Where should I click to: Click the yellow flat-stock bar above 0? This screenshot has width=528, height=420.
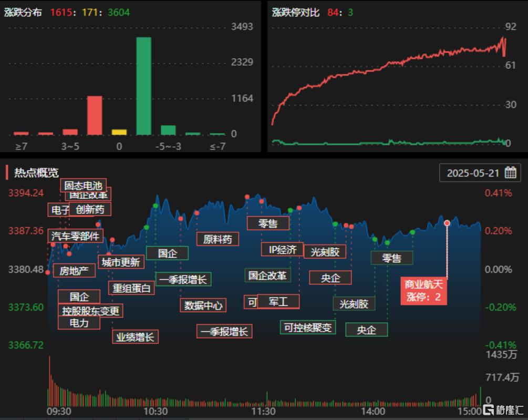click(x=119, y=132)
